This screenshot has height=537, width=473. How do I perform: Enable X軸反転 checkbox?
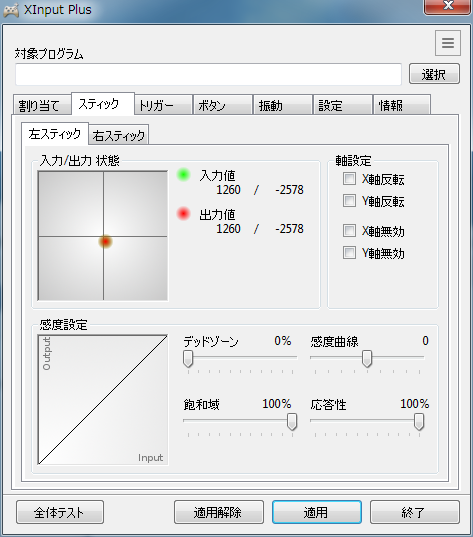(349, 179)
